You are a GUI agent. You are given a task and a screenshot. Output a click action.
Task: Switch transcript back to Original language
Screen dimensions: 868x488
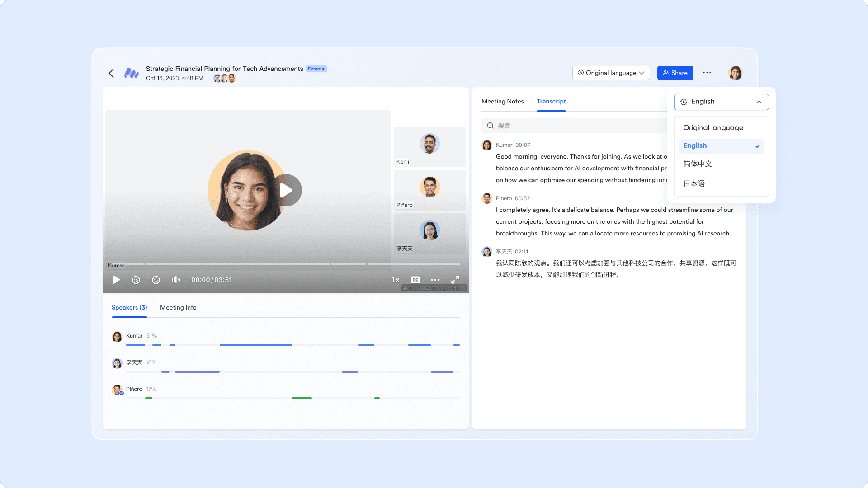tap(713, 127)
